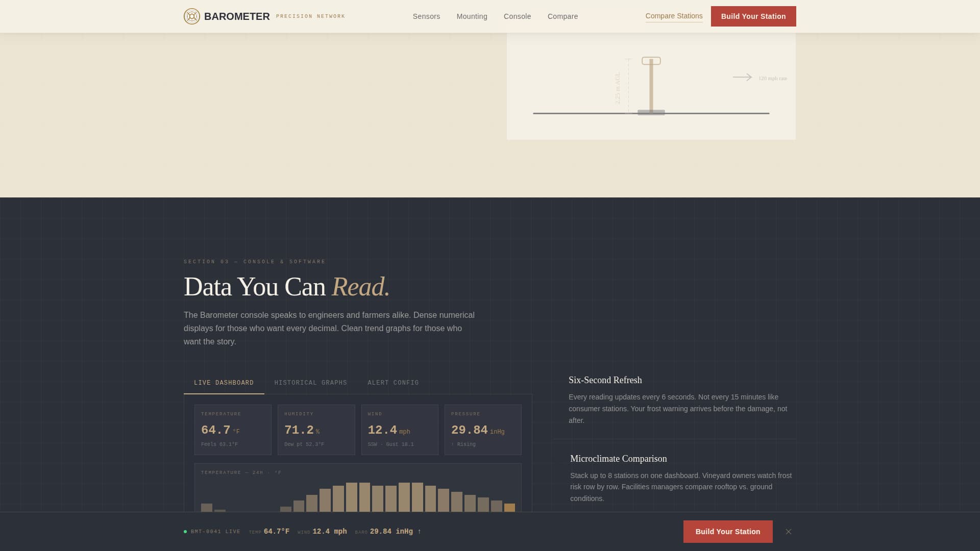Image resolution: width=980 pixels, height=551 pixels.
Task: Select the Live Dashboard tab
Action: pyautogui.click(x=224, y=382)
